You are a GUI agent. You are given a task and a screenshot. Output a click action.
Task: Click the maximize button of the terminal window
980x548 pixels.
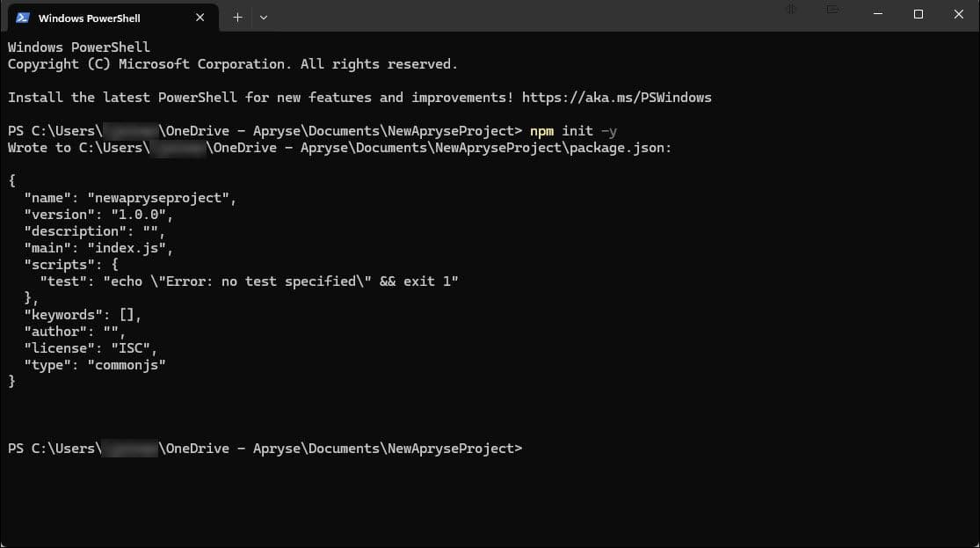917,14
